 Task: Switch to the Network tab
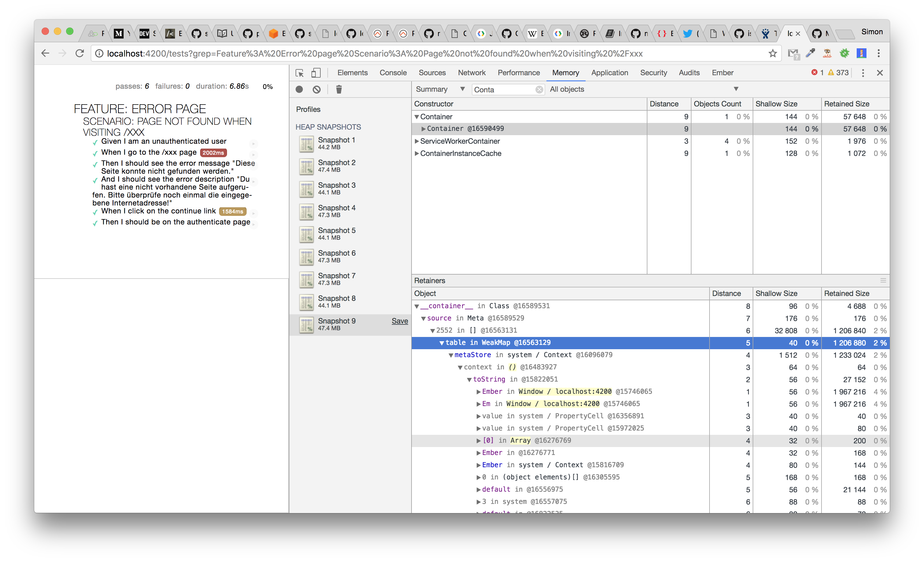pyautogui.click(x=471, y=73)
